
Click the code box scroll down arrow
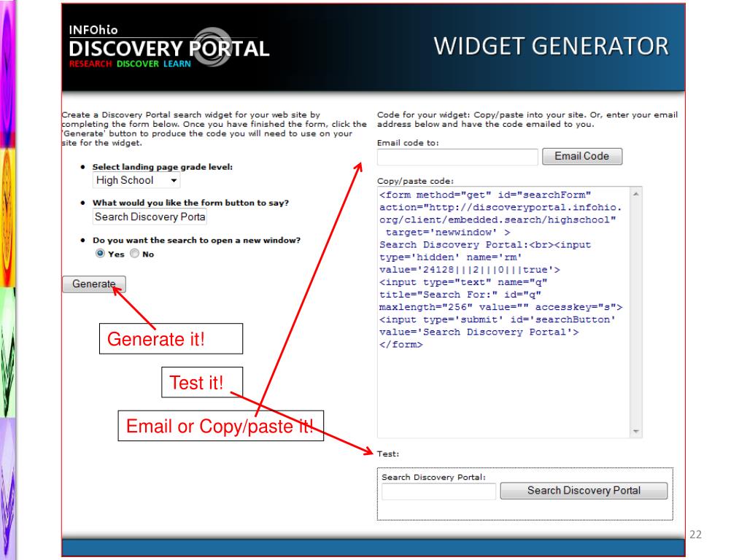coord(636,431)
